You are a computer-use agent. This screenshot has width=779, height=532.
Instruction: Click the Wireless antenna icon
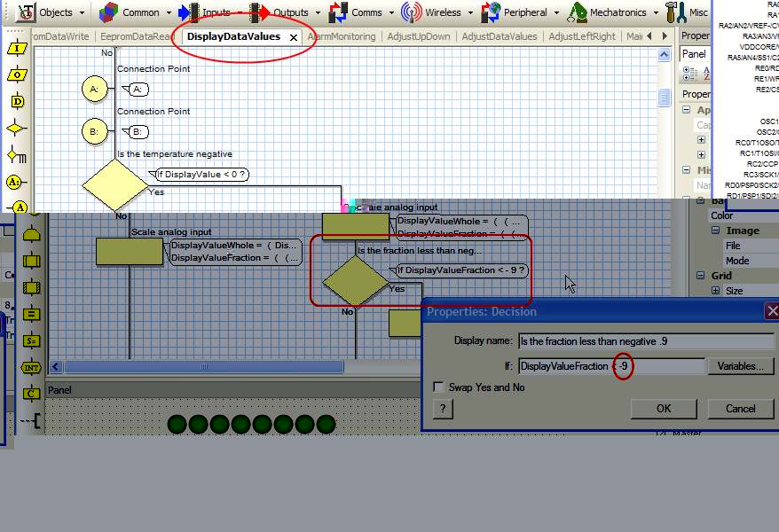412,12
